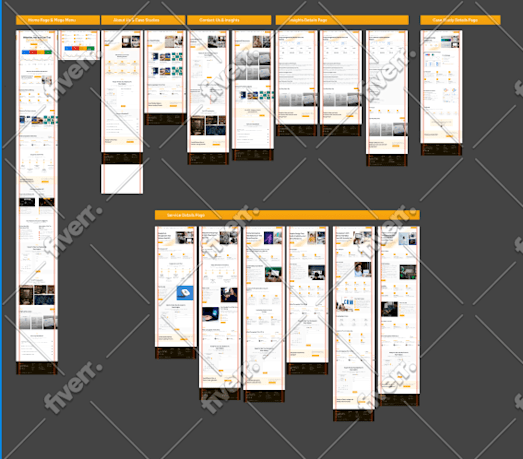Select the tall Home Page artboard

point(37,202)
